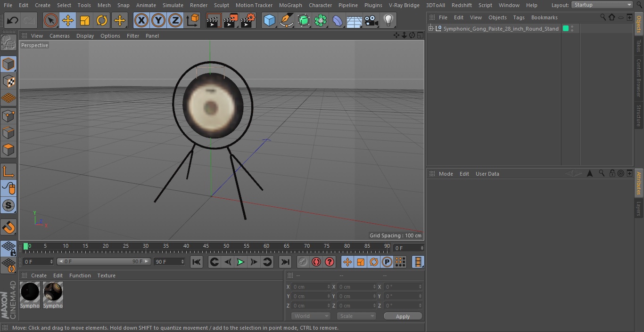Open the Bend deformer group
This screenshot has width=644, height=332.
pos(338,20)
